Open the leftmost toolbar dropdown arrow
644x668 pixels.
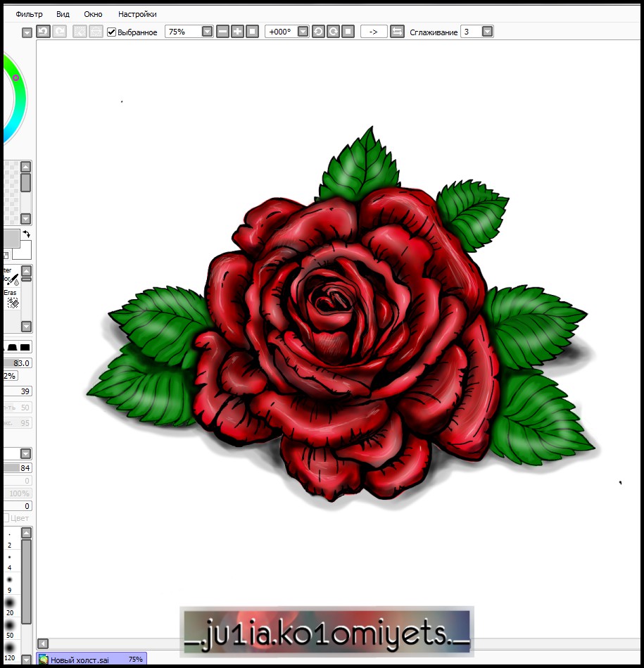tap(27, 33)
